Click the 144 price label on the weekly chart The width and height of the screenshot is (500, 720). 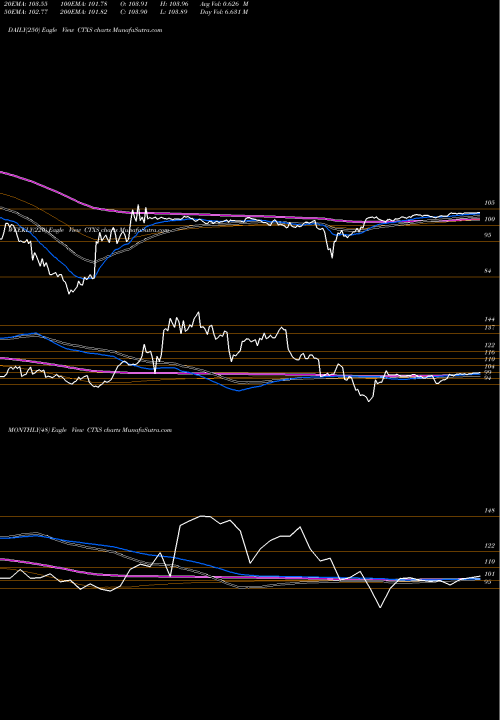click(x=489, y=319)
